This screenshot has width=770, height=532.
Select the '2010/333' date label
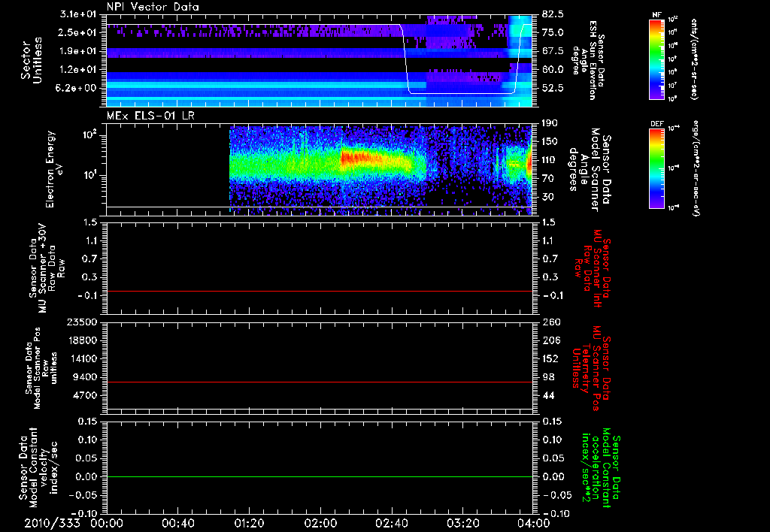click(52, 523)
